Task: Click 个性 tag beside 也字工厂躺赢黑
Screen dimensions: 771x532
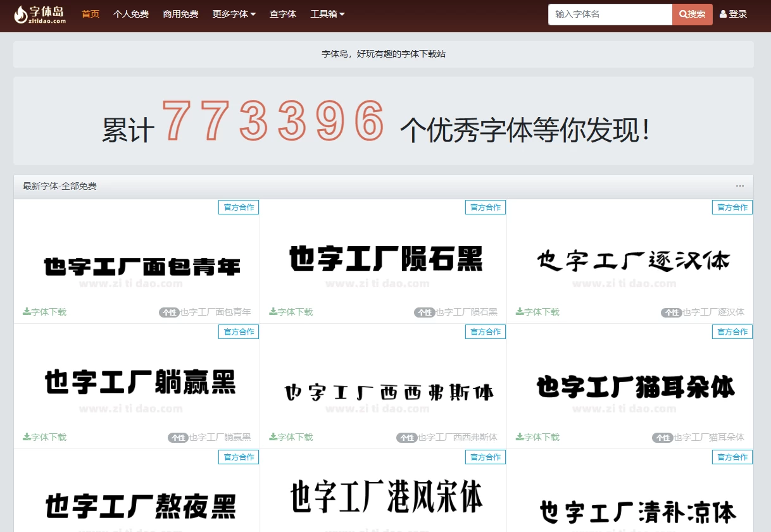Action: coord(178,438)
